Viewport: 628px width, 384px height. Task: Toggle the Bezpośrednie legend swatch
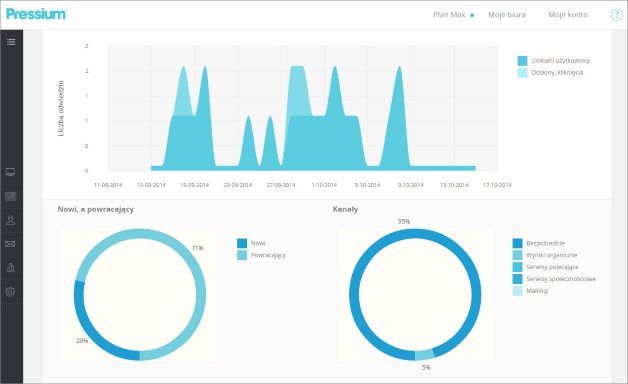(517, 243)
